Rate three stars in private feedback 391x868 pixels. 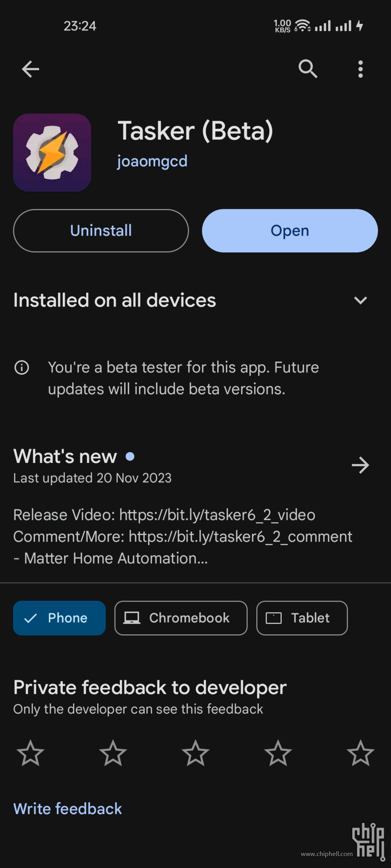click(195, 753)
